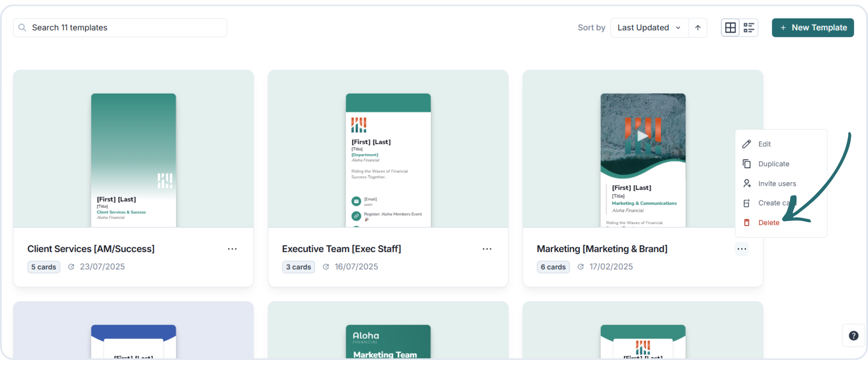Click Last Updated dropdown chevron
Image resolution: width=868 pixels, height=372 pixels.
(678, 28)
